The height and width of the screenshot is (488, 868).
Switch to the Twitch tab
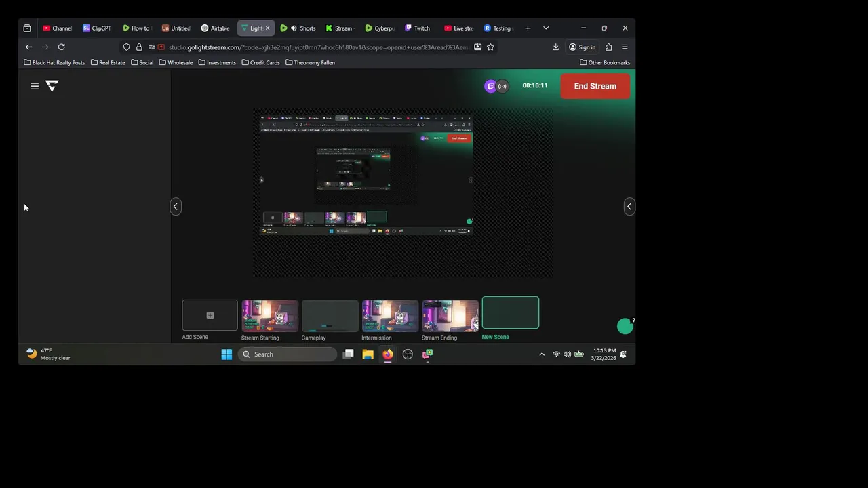(418, 28)
